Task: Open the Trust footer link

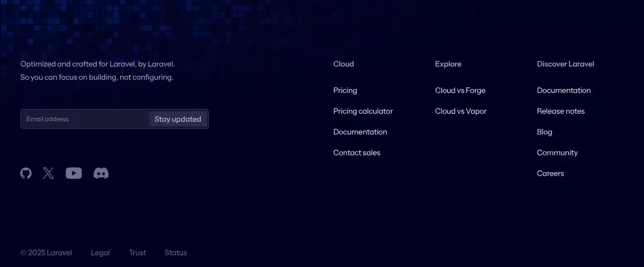Action: point(137,252)
